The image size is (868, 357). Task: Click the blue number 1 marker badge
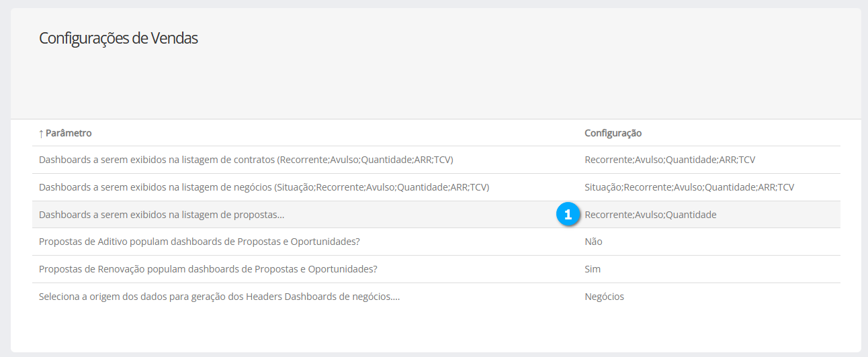(x=568, y=215)
